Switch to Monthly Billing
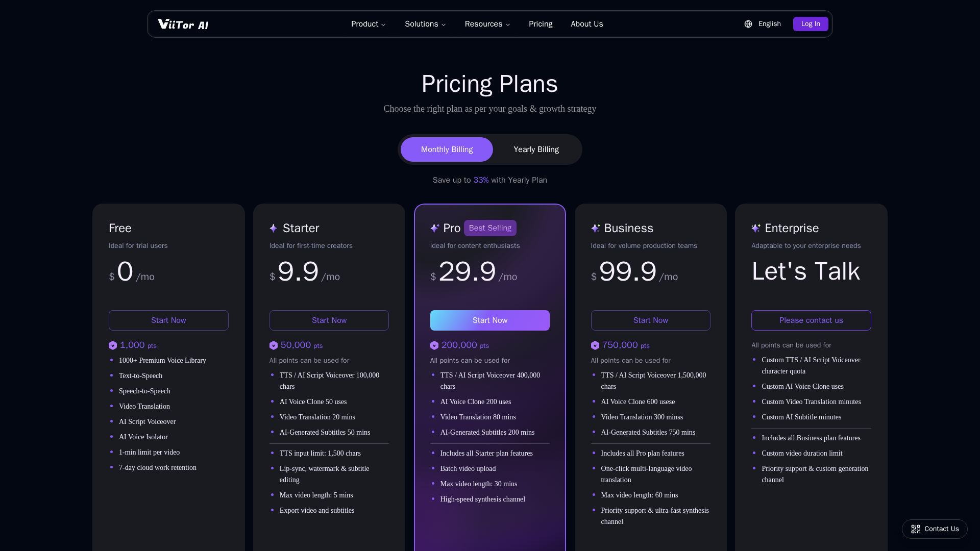The image size is (980, 551). [x=447, y=149]
